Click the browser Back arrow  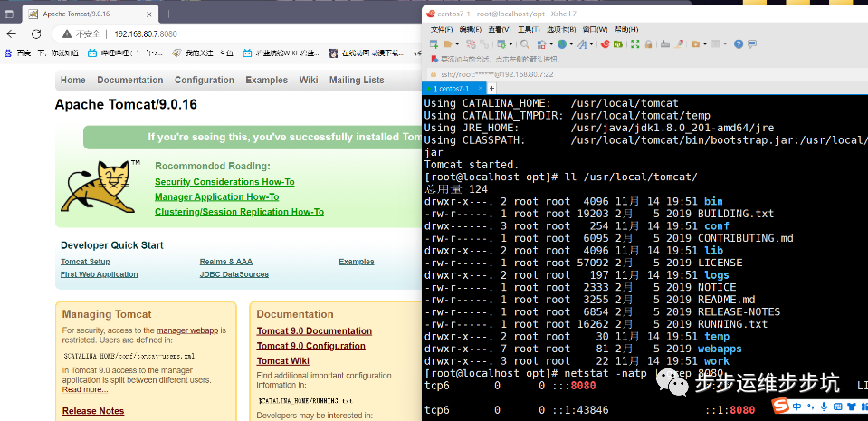tap(12, 33)
